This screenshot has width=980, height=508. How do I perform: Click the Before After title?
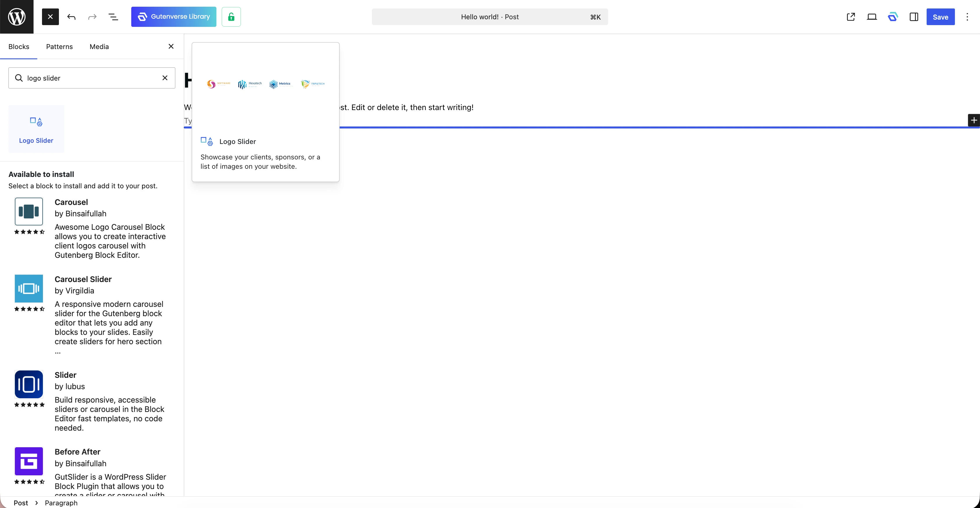tap(78, 452)
